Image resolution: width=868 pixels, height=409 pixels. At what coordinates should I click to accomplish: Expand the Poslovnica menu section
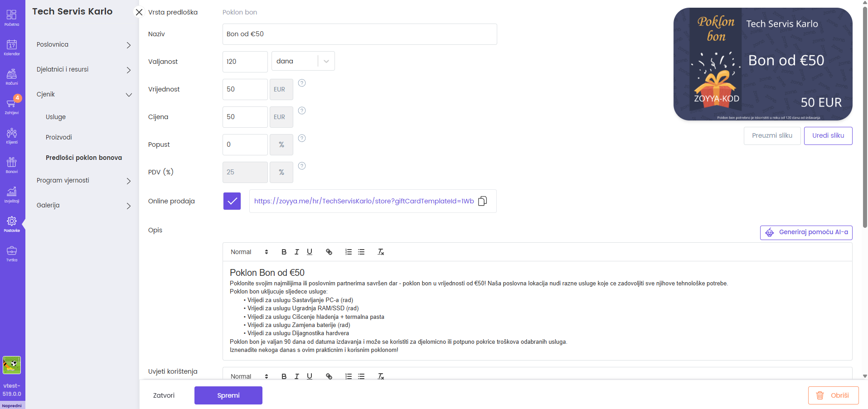(x=83, y=45)
